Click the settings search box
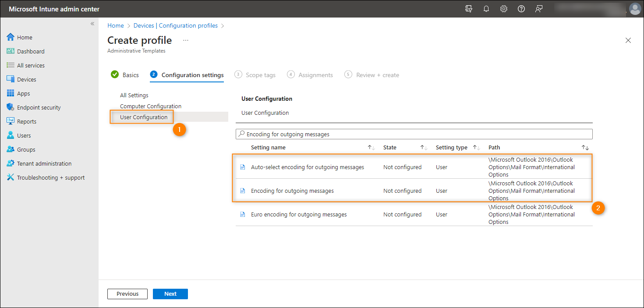The height and width of the screenshot is (308, 644). click(414, 134)
